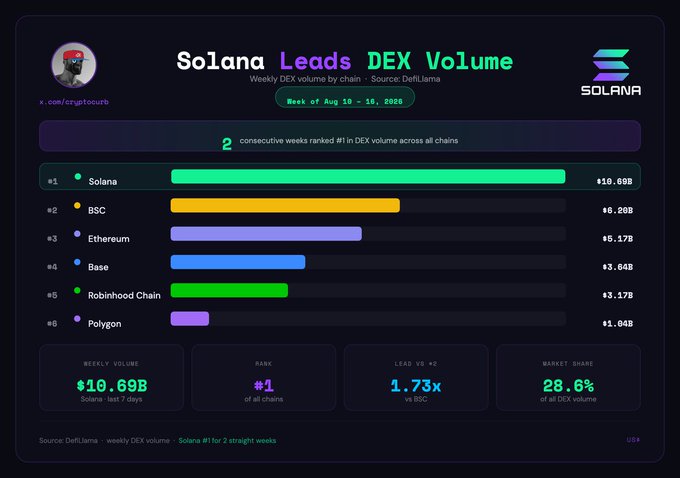
Task: Click the #3 rank label
Action: 52,239
